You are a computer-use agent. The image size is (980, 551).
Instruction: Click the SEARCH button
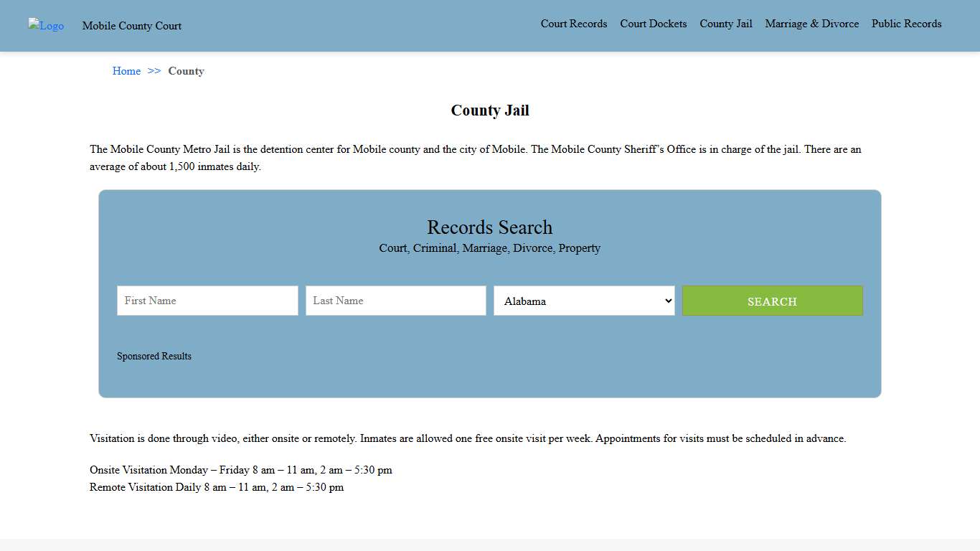click(772, 301)
